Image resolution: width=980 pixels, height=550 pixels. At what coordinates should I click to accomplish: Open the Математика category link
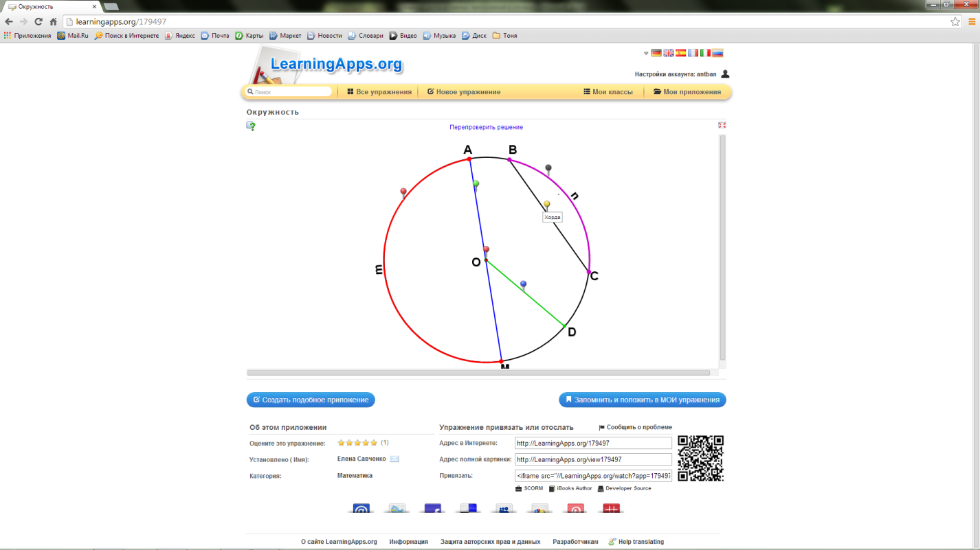[355, 475]
